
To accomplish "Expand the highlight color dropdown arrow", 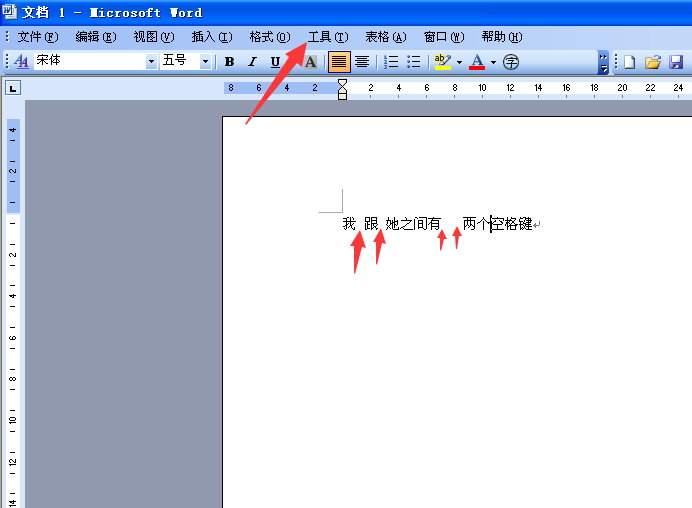I will (x=459, y=62).
